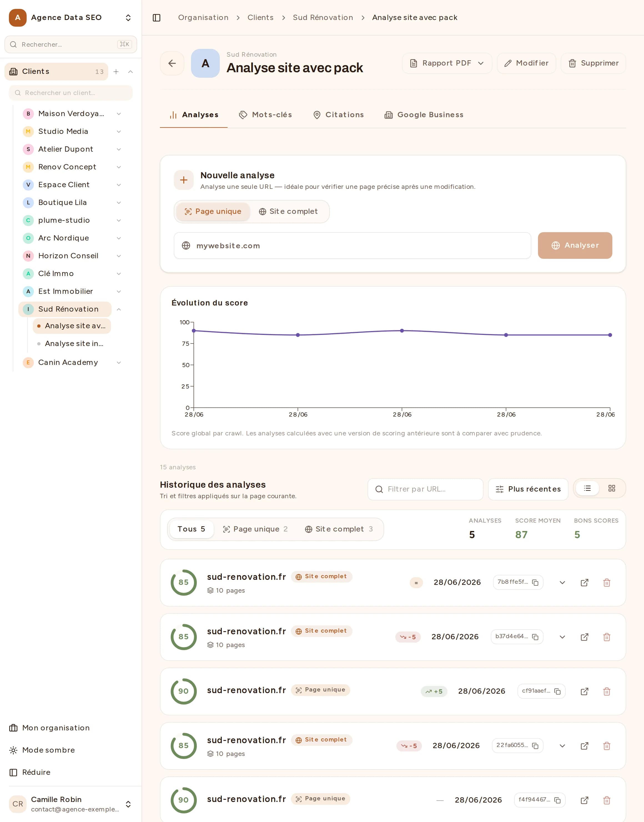
Task: Open the Rapport PDF dropdown
Action: coord(447,63)
